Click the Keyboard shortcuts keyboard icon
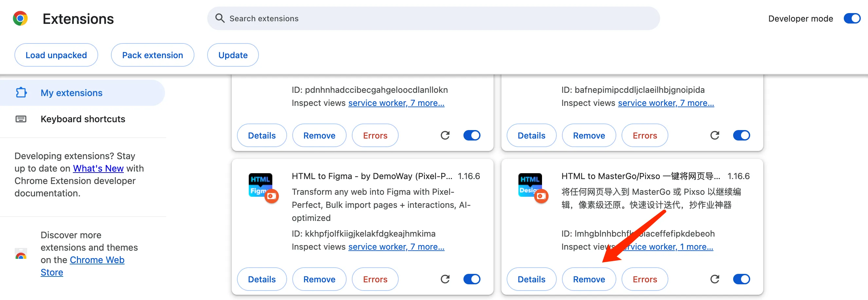Screen dimensions: 868x300 [21, 119]
